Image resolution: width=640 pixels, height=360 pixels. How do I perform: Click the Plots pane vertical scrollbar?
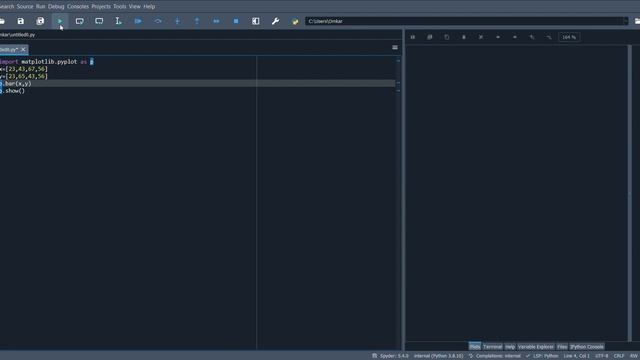(x=630, y=193)
